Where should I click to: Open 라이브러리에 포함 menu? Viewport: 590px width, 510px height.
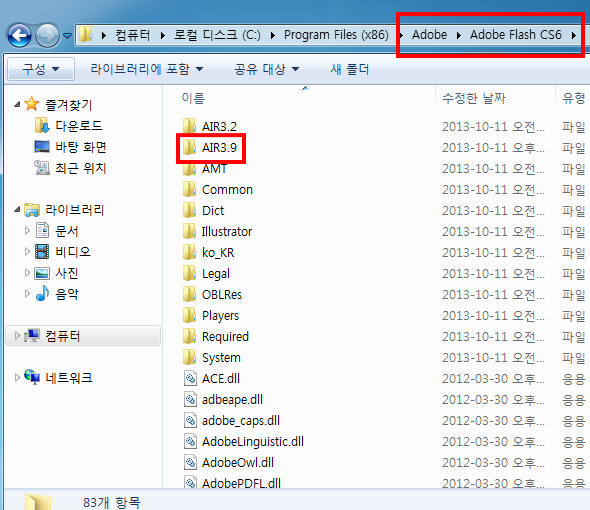146,69
